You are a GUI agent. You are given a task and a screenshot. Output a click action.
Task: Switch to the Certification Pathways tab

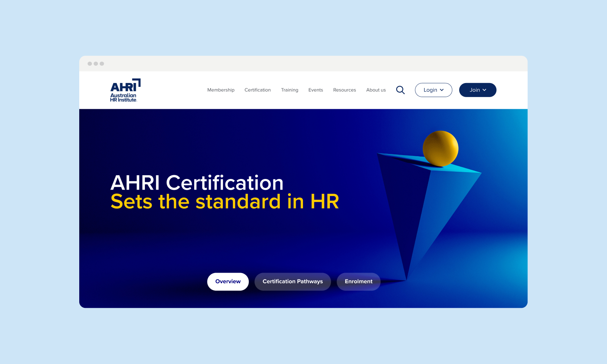pyautogui.click(x=292, y=281)
